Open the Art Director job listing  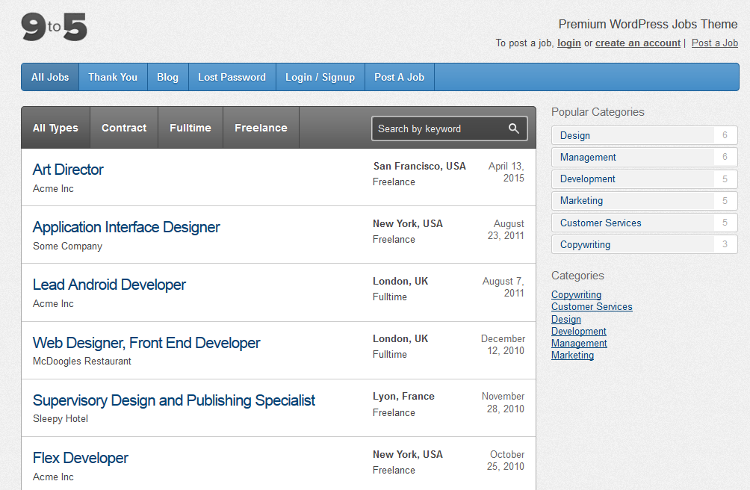pos(68,170)
